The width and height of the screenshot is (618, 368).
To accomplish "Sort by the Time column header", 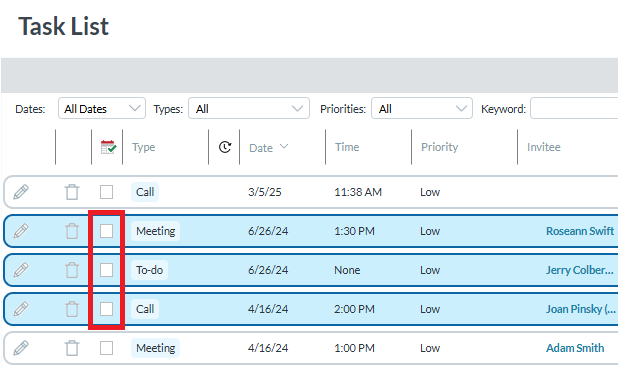I will point(347,147).
